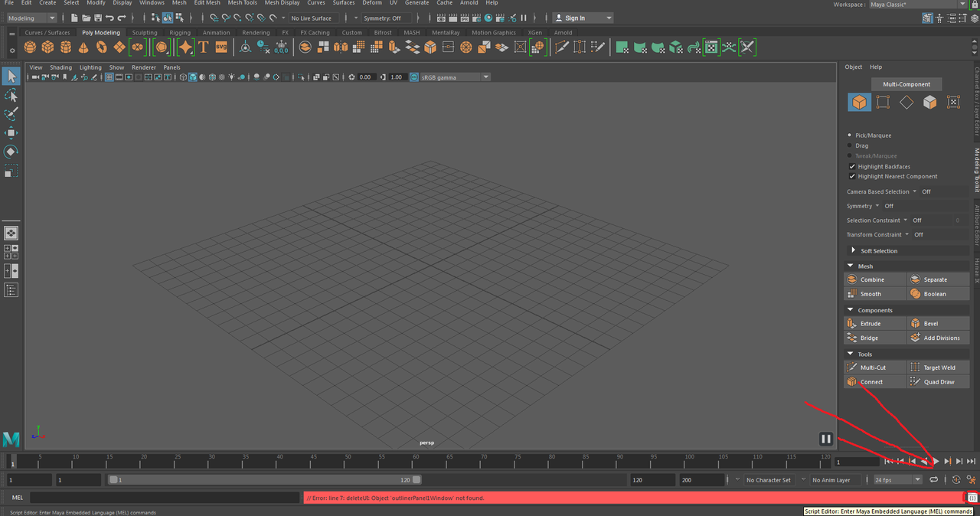
Task: Activate the Lasso Select tool
Action: (11, 95)
